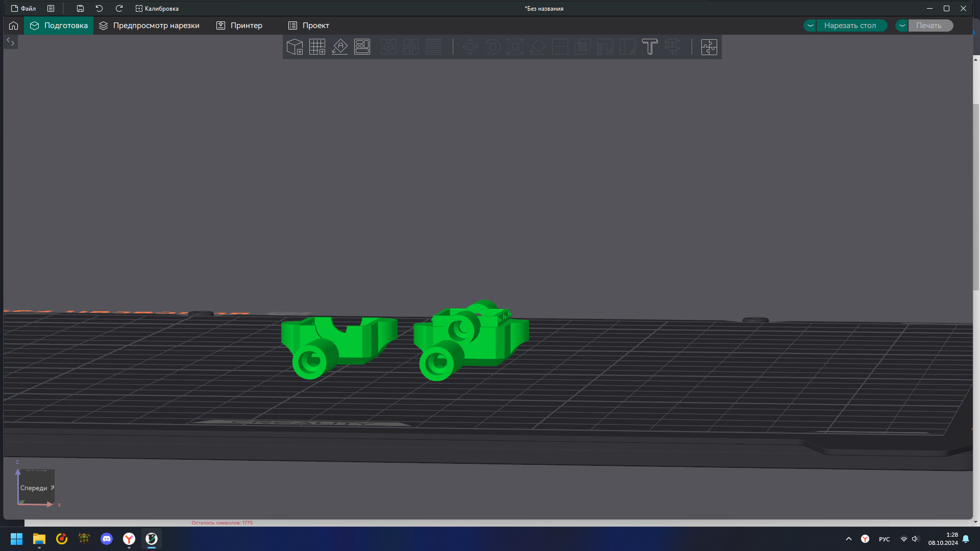Click the Add model cube icon
980x551 pixels.
(295, 47)
